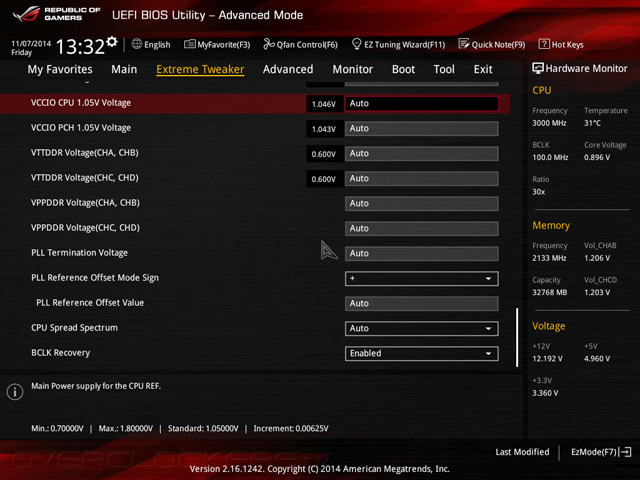640x480 pixels.
Task: Select the VPPDDR Voltage(CHC, CHD) label
Action: pos(85,228)
